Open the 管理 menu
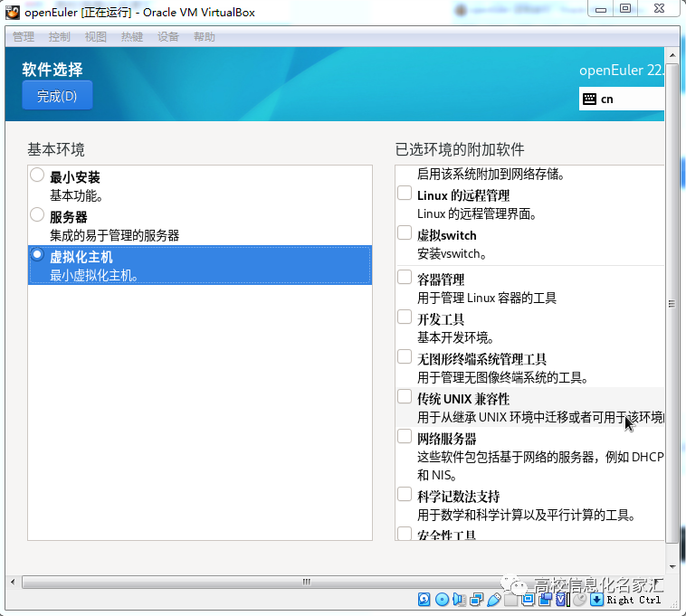This screenshot has height=616, width=686. tap(24, 37)
